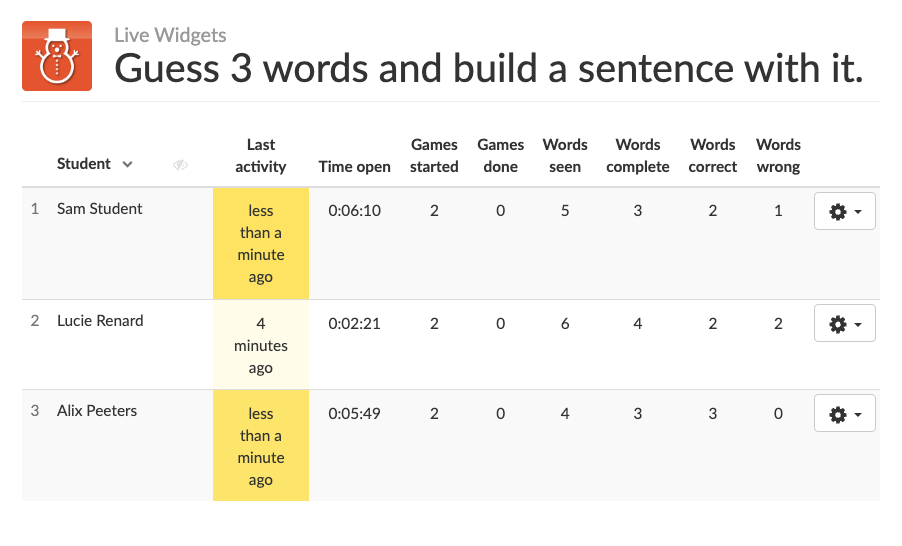
Task: Click the Games started column header
Action: (434, 156)
